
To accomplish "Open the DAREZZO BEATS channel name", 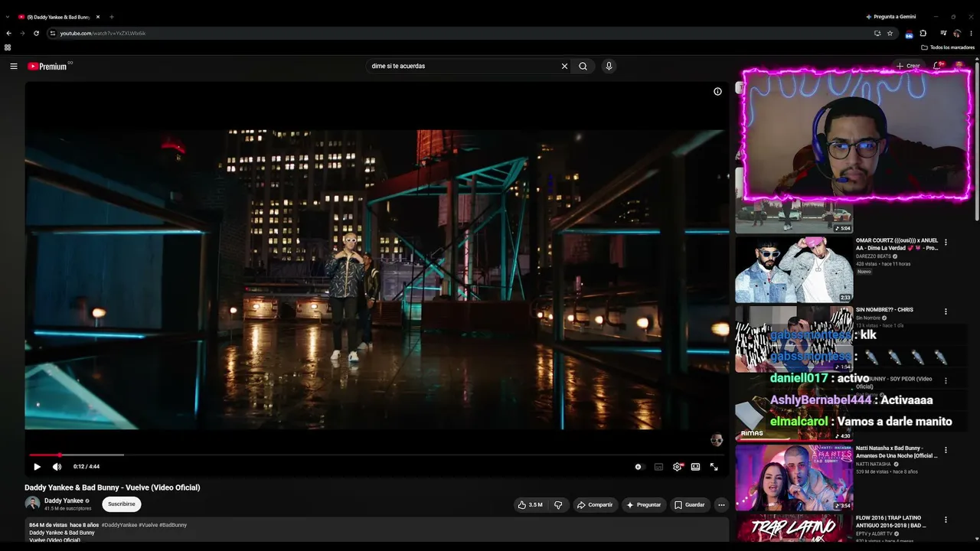I will [x=874, y=256].
